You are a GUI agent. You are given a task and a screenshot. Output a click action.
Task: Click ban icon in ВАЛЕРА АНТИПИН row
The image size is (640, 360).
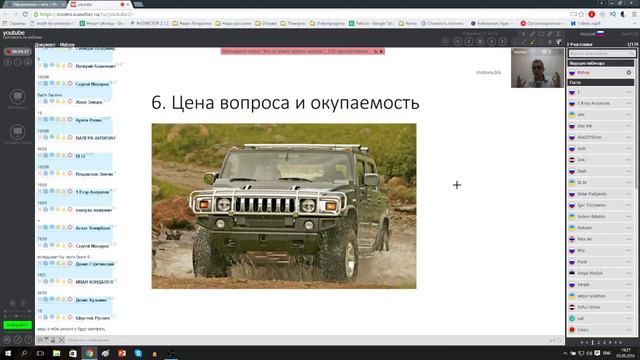tap(70, 138)
